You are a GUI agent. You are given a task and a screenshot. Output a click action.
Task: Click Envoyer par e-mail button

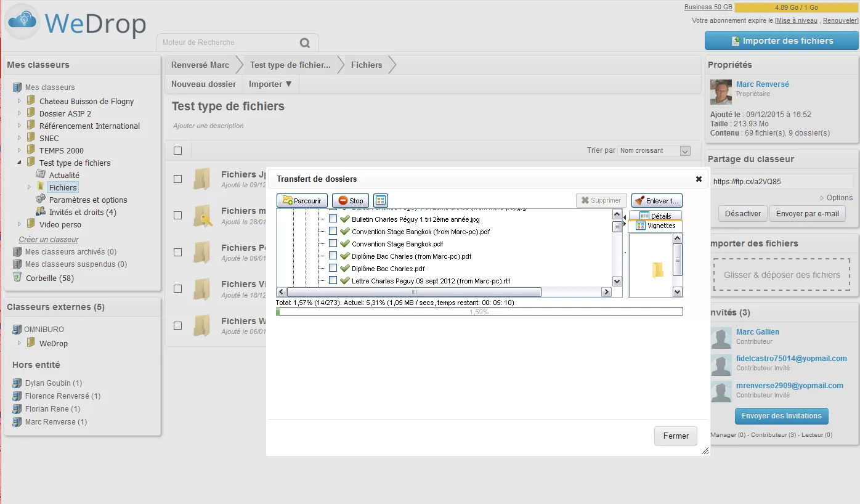point(807,214)
